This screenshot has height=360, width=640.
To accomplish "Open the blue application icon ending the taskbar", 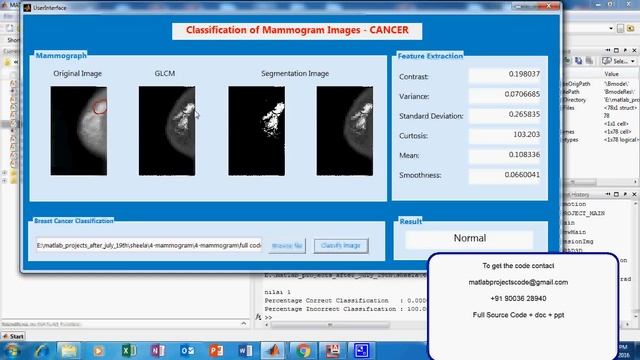I will [361, 351].
